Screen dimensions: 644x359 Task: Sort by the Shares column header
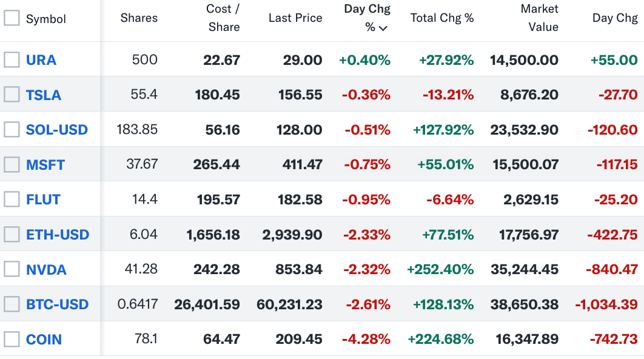pyautogui.click(x=139, y=18)
